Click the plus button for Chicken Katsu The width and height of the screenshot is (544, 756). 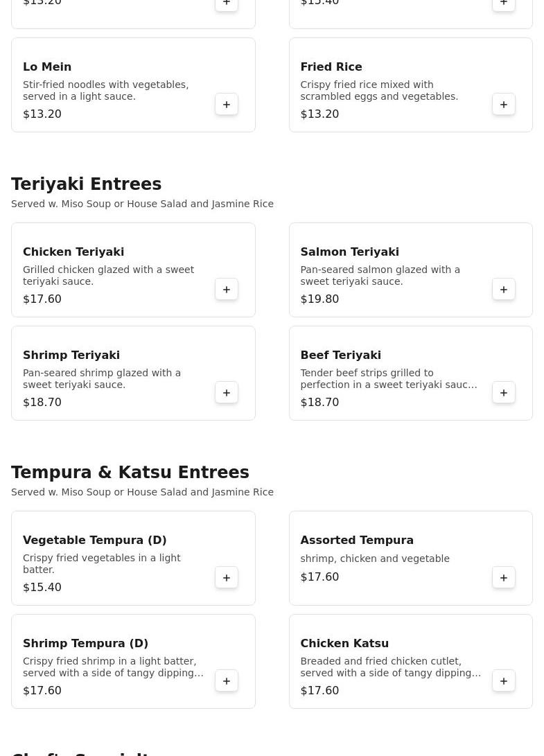[x=504, y=681]
